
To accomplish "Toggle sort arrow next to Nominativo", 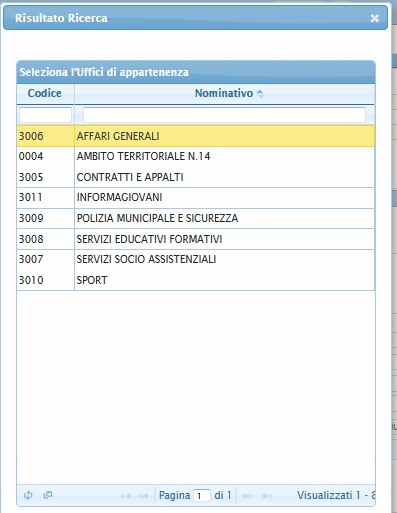I will 260,93.
